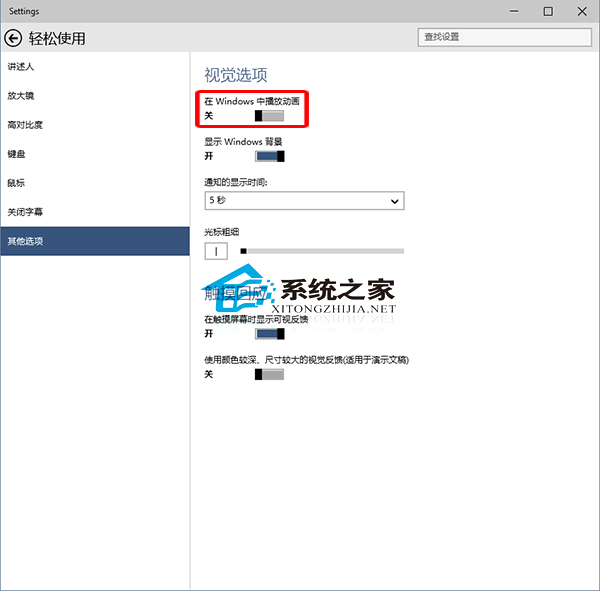
Task: Open the 通知的显示时间 dropdown showing 5 秒
Action: click(x=305, y=201)
